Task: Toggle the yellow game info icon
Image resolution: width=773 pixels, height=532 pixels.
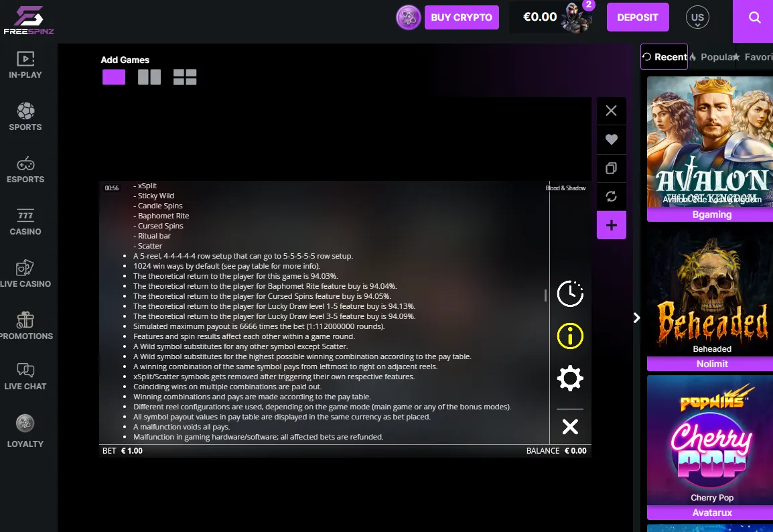Action: (x=570, y=336)
